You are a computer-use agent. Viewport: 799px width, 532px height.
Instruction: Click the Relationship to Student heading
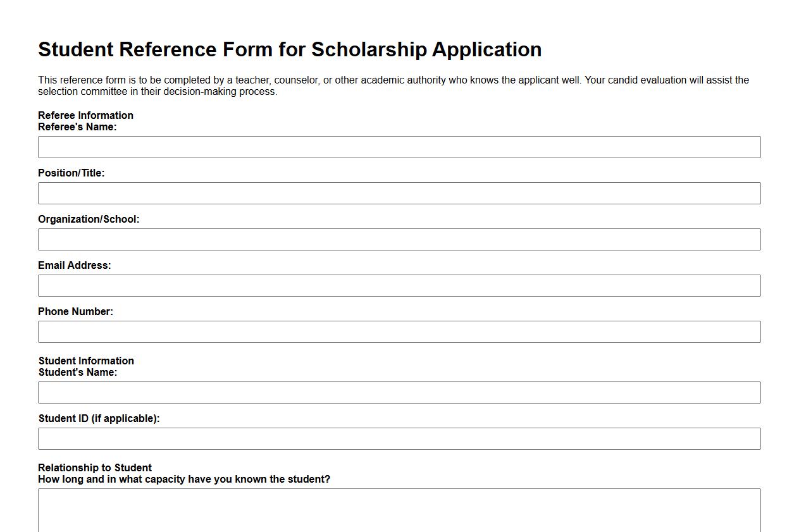point(94,467)
